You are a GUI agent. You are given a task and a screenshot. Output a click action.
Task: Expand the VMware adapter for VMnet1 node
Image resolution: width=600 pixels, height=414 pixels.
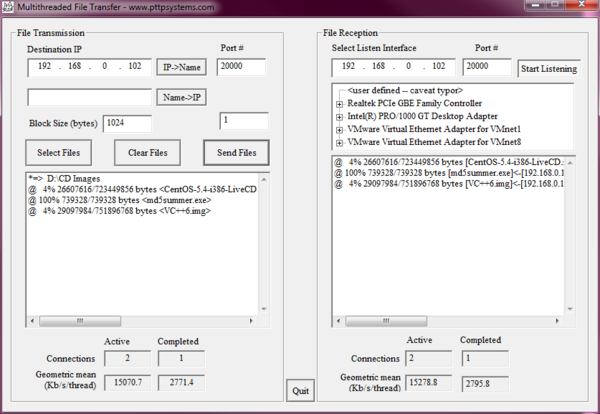(x=339, y=130)
